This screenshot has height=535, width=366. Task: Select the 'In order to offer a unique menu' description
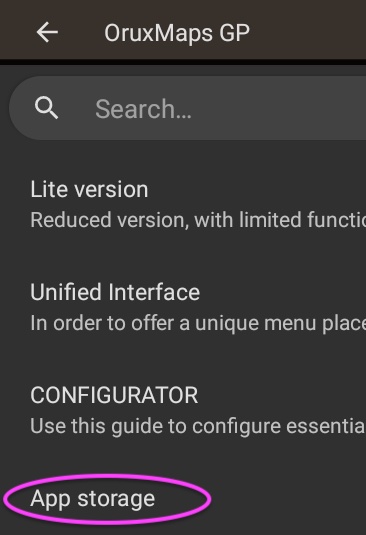click(198, 323)
